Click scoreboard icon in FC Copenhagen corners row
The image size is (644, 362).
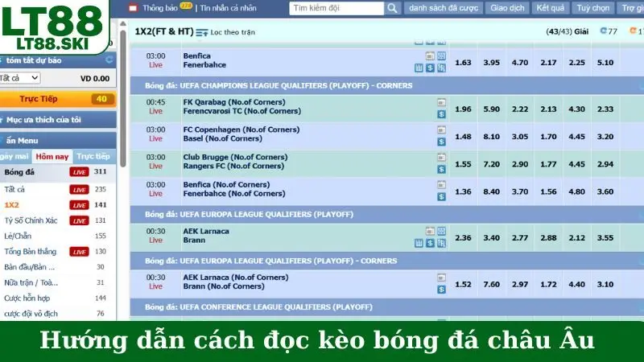[441, 130]
